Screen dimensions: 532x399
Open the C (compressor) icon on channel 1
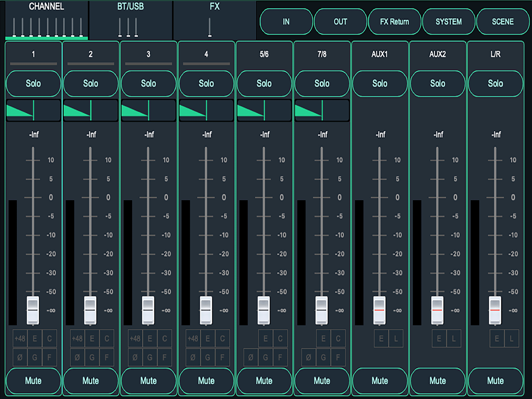49,339
